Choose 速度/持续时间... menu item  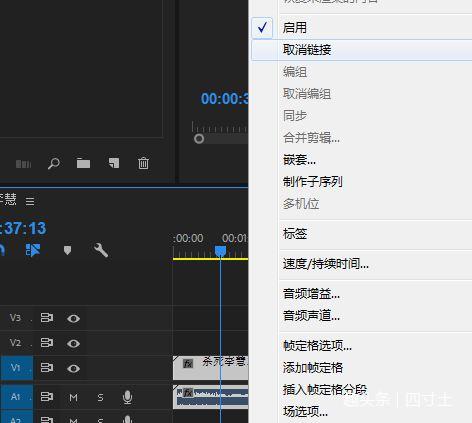click(362, 264)
